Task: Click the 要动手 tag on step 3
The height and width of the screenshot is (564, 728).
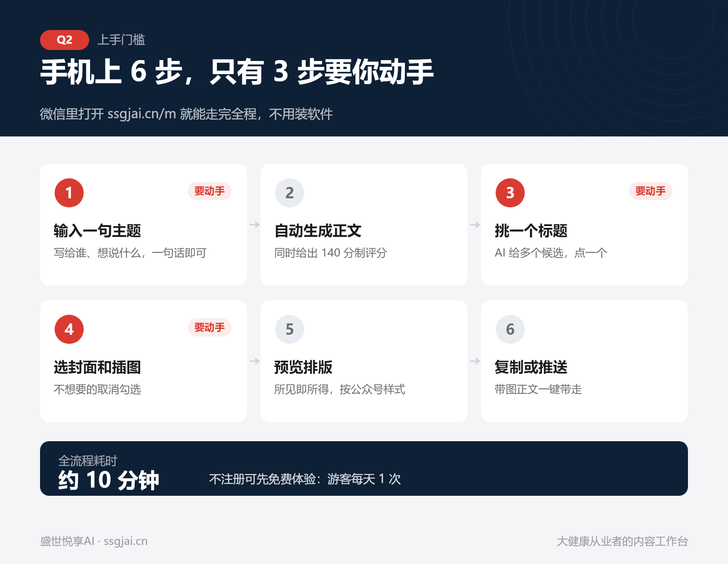Action: pos(651,191)
